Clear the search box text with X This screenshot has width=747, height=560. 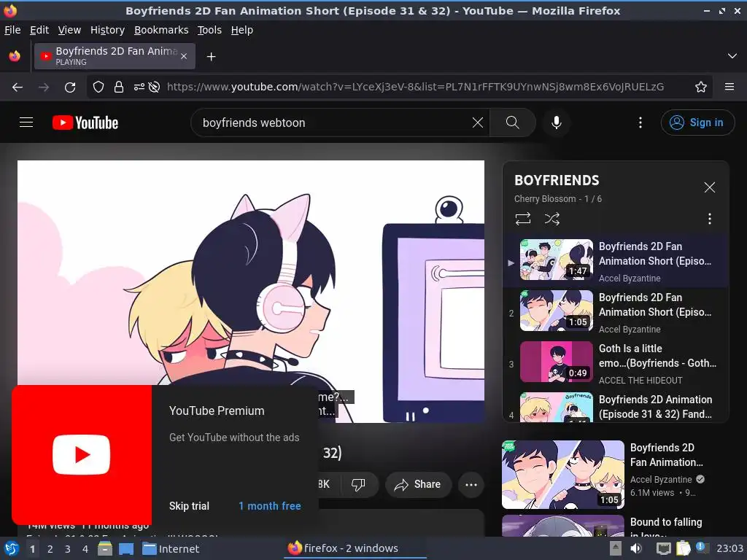[477, 122]
